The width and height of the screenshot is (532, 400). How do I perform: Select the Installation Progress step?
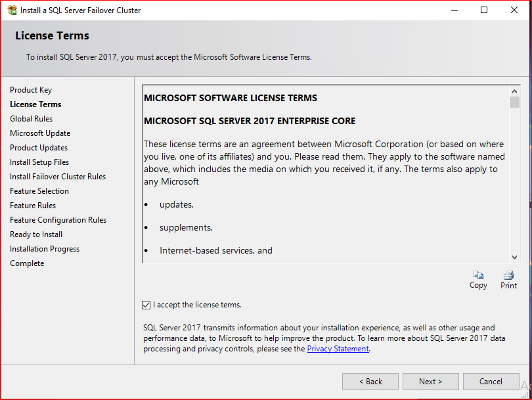pos(45,249)
